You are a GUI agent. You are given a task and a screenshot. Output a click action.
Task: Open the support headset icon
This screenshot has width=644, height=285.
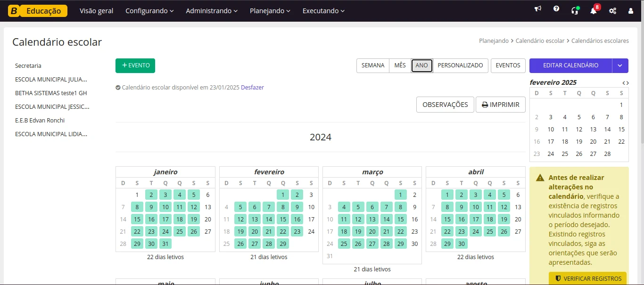pyautogui.click(x=575, y=10)
